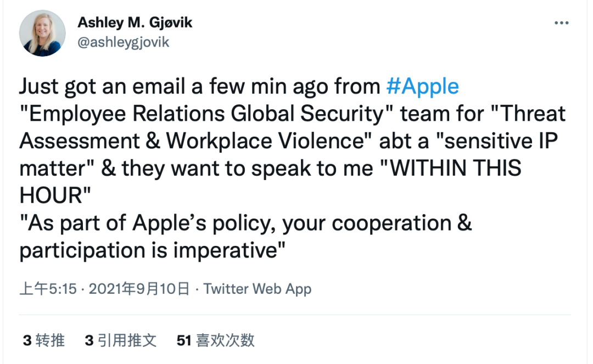Open the Twitter Web App source link
Image resolution: width=593 pixels, height=364 pixels.
pos(258,289)
